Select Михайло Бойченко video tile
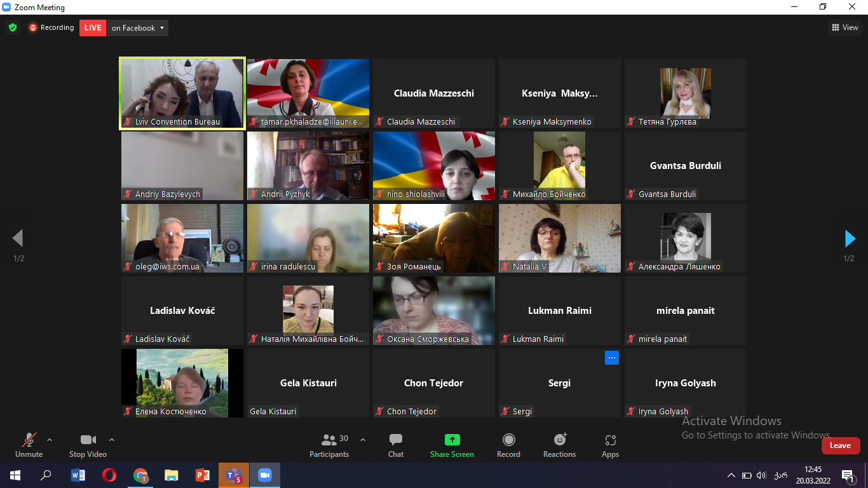This screenshot has height=488, width=868. coord(560,166)
